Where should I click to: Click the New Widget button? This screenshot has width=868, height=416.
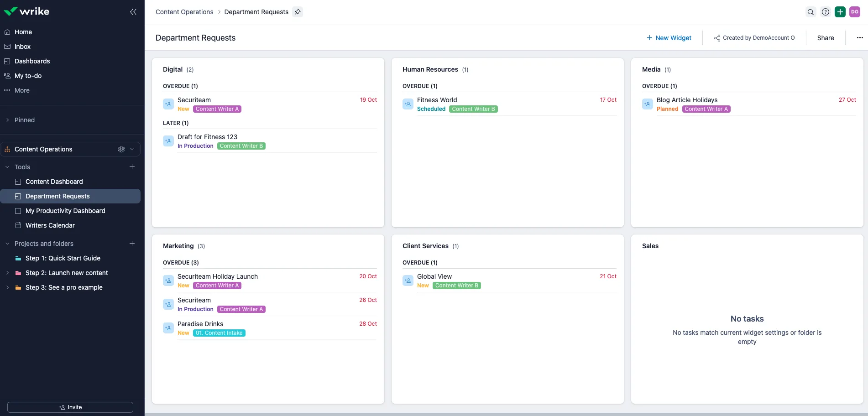click(x=669, y=38)
